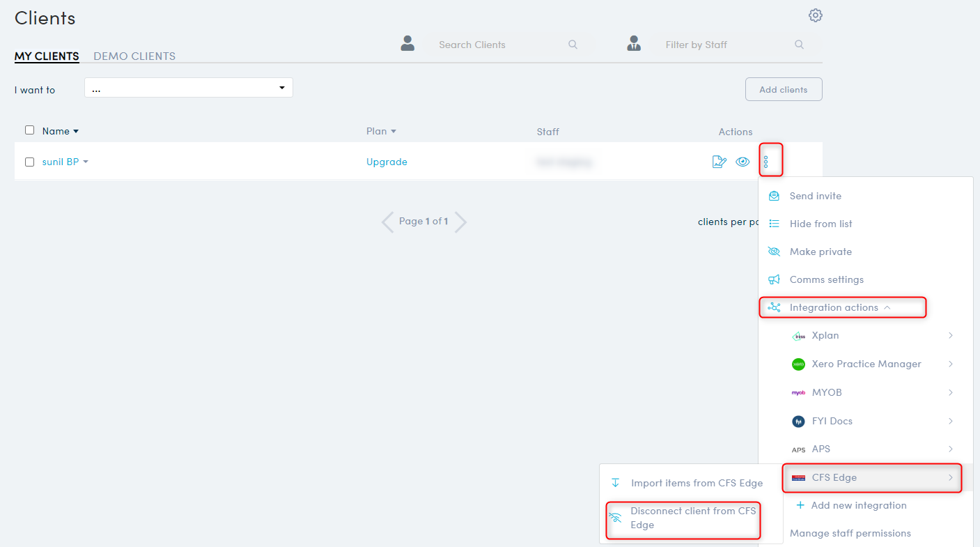Select the edit/sign icon for sunil BP
Screen dimensions: 980x547
pos(719,161)
